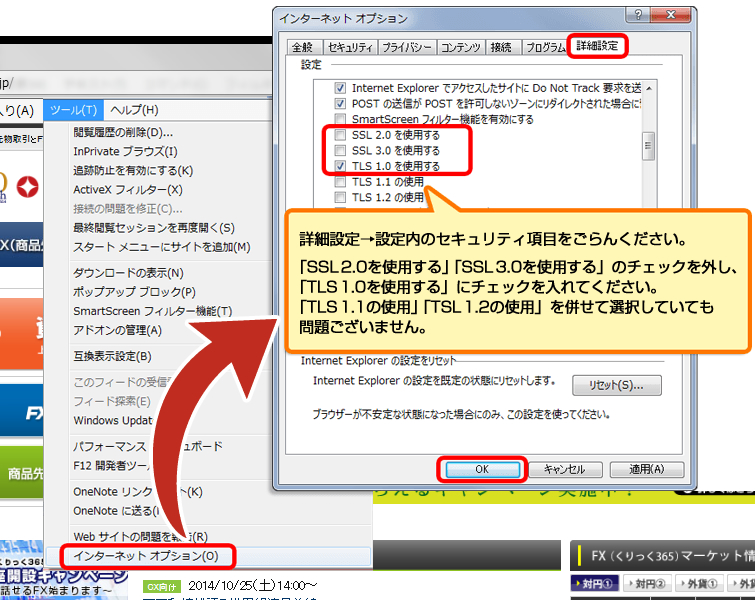This screenshot has height=600, width=755.
Task: Open the 接続 tab
Action: click(501, 47)
